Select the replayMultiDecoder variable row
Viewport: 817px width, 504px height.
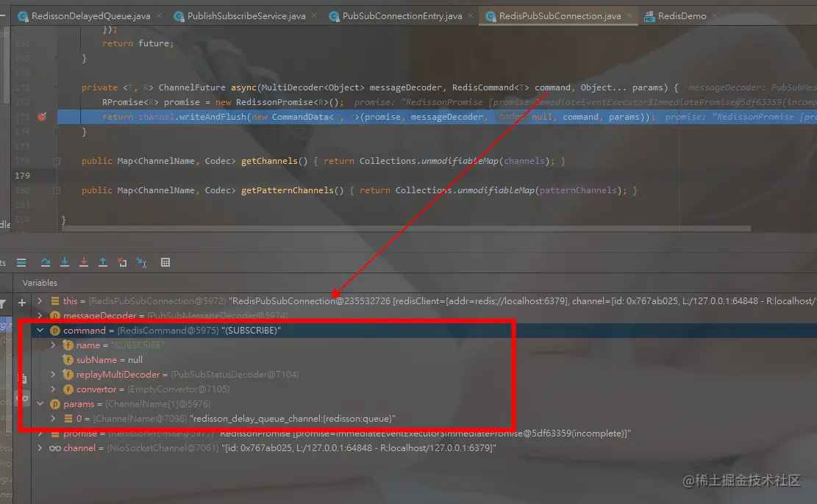click(424, 375)
